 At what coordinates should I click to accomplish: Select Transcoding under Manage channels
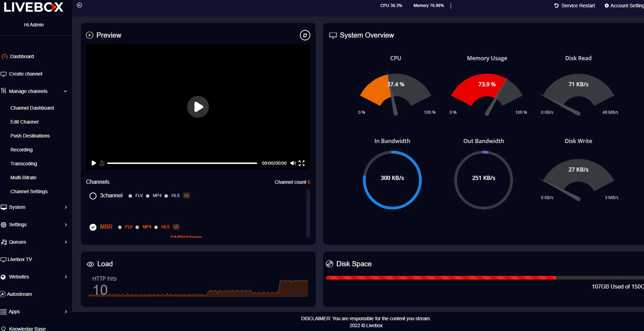point(24,164)
